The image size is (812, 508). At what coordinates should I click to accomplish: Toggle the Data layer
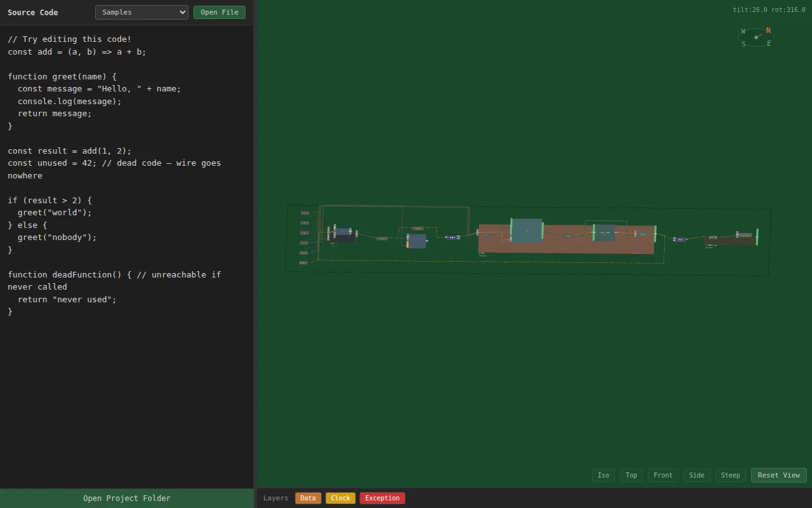pos(308,498)
